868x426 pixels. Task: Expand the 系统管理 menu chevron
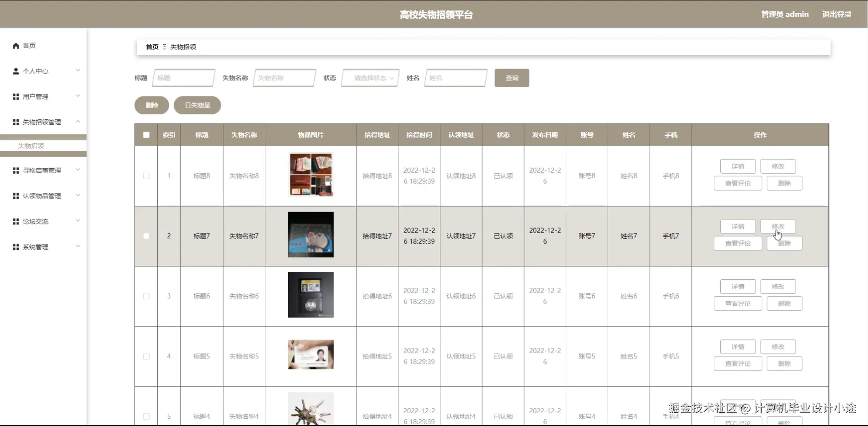pyautogui.click(x=78, y=246)
